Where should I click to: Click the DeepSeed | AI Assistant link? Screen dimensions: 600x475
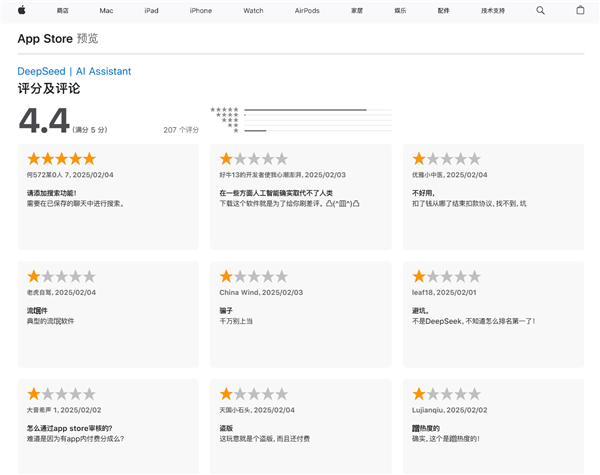pyautogui.click(x=74, y=71)
